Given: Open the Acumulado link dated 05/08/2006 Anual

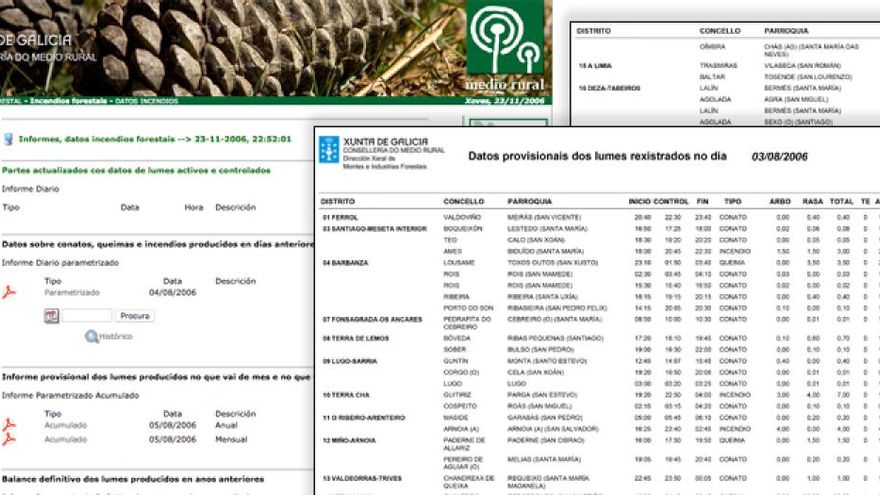Looking at the screenshot, I should 65,424.
